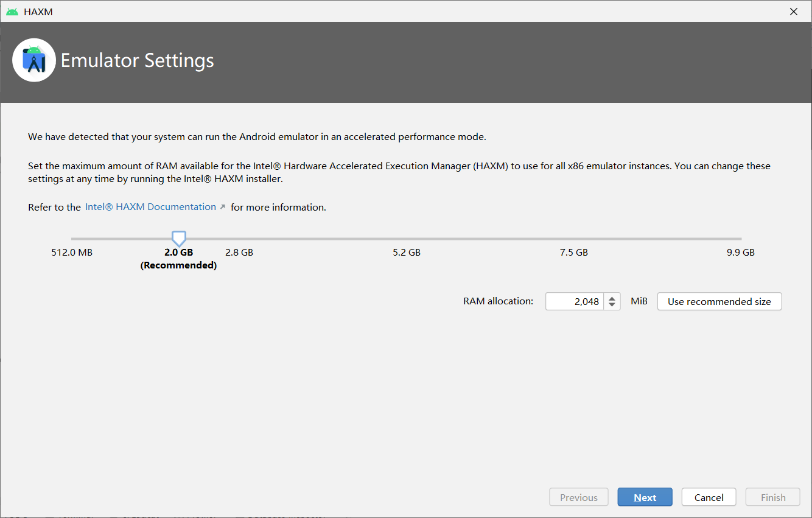
Task: Click the 9.9 GB slider label
Action: click(x=741, y=252)
